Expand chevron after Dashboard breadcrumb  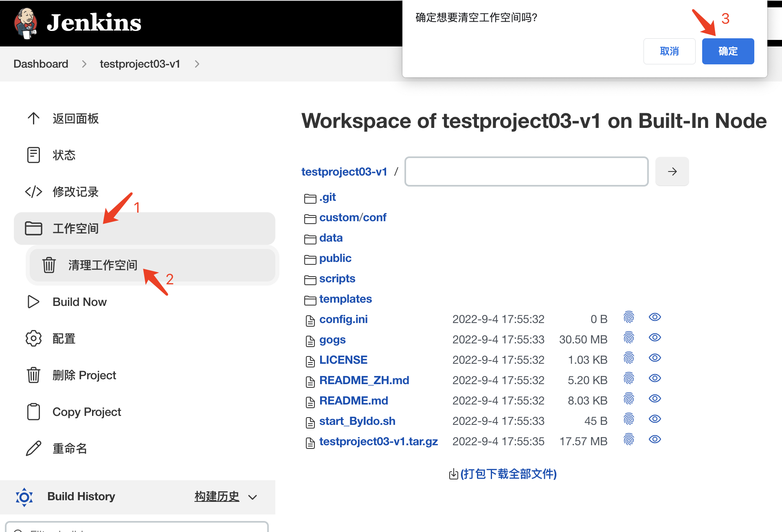coord(84,64)
